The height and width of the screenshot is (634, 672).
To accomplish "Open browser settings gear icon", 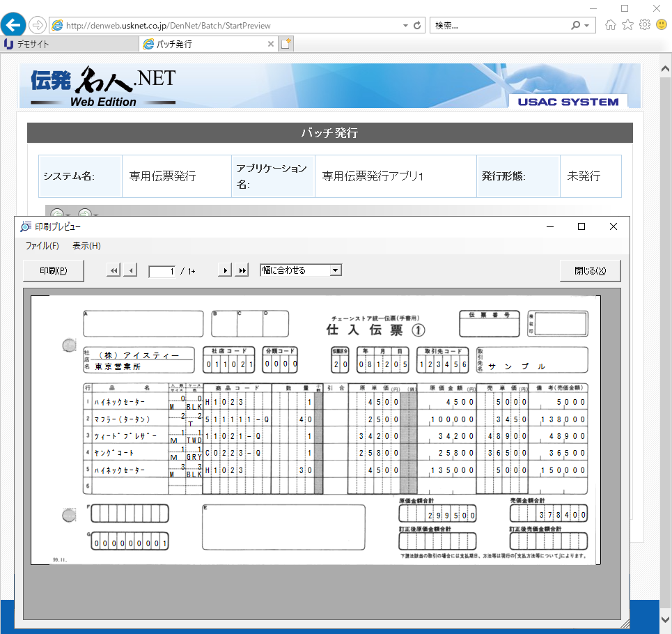I will pyautogui.click(x=645, y=25).
